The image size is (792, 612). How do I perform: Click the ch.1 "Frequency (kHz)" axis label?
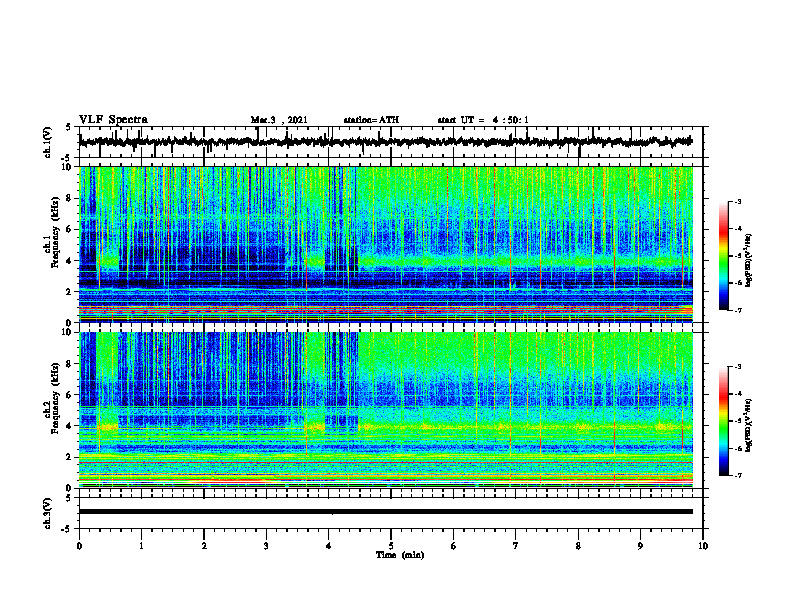[55, 233]
